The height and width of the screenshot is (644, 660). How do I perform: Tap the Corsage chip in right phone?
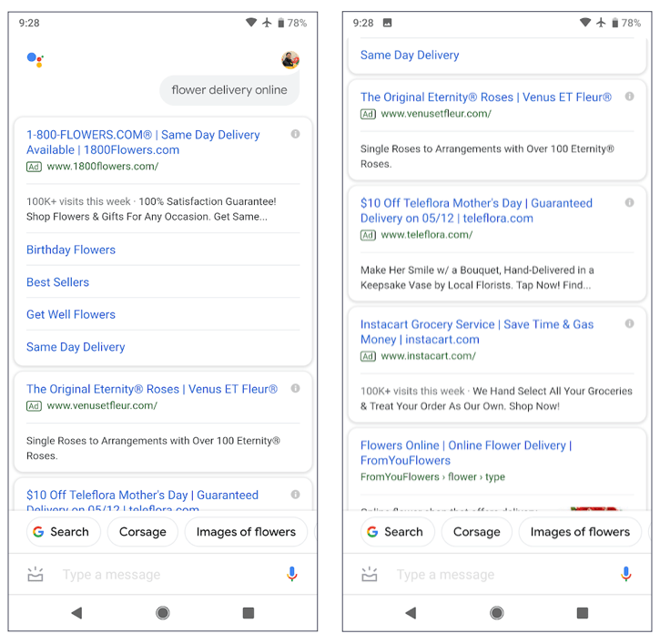[x=477, y=532]
